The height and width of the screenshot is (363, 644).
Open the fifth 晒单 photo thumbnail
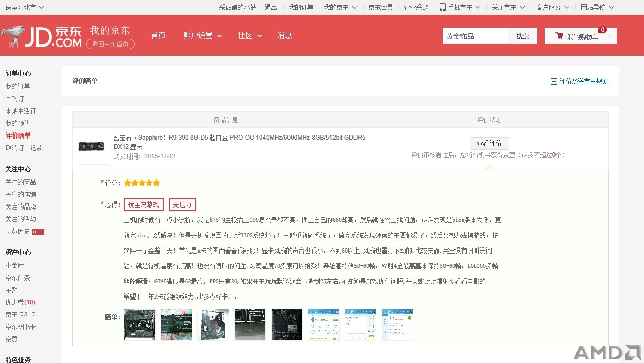click(287, 325)
